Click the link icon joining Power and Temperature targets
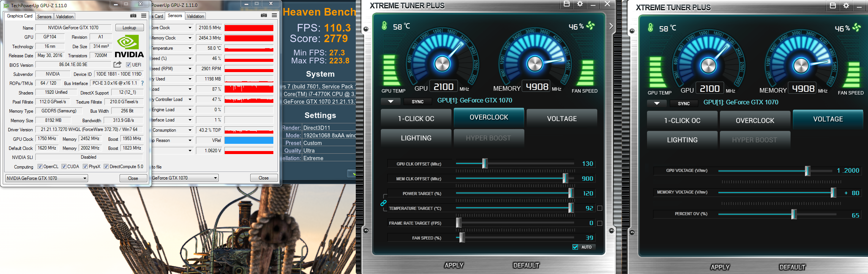 click(x=383, y=203)
